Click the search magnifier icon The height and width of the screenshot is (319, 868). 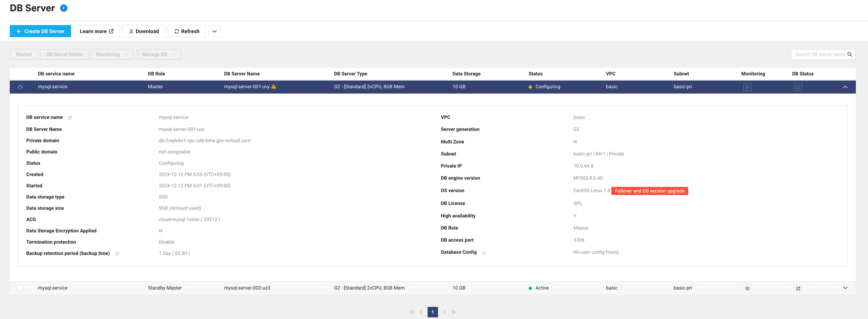(x=850, y=54)
